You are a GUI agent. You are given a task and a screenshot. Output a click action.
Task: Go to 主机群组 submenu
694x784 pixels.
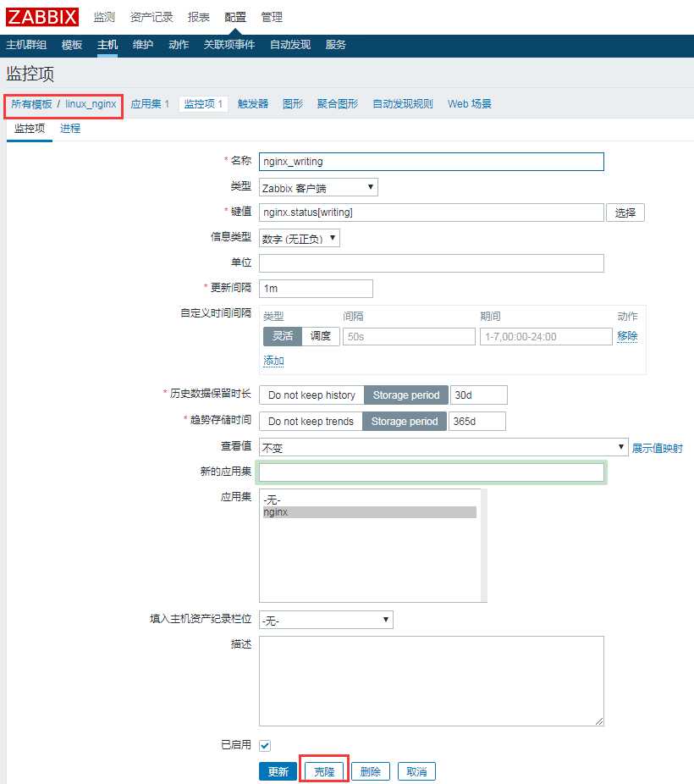pos(26,45)
